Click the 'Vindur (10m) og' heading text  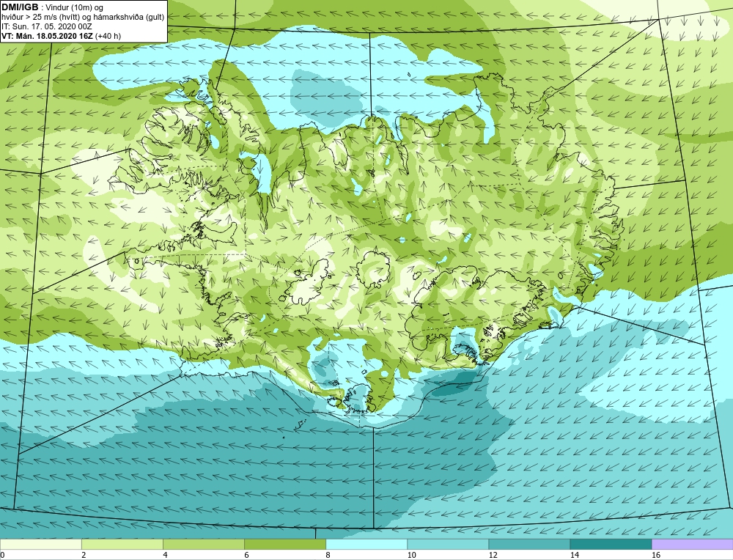[75, 7]
